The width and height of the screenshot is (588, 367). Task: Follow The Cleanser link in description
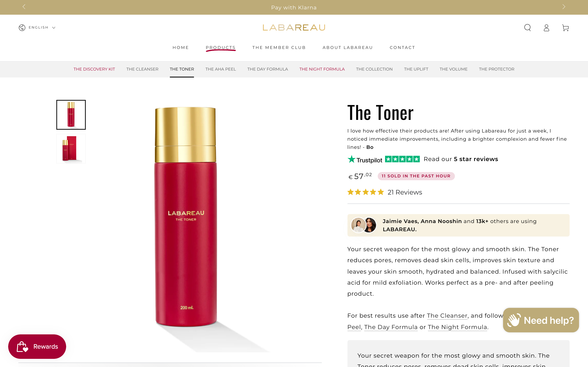(447, 316)
